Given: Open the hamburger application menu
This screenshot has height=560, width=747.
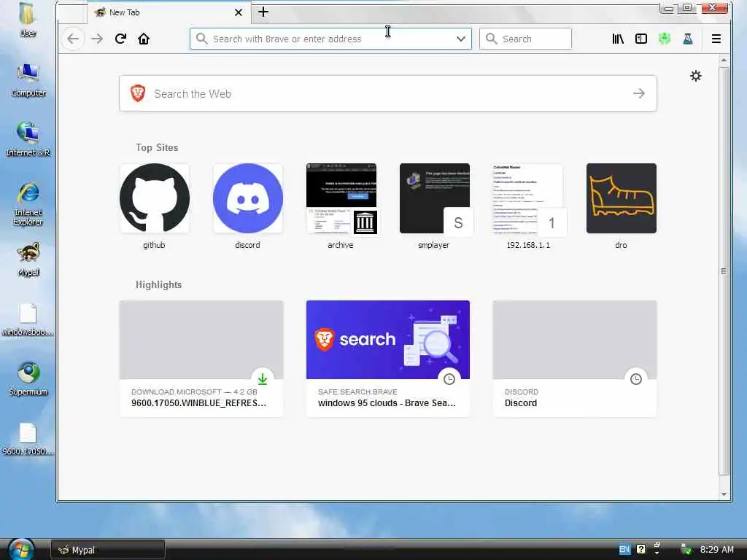Looking at the screenshot, I should (716, 39).
